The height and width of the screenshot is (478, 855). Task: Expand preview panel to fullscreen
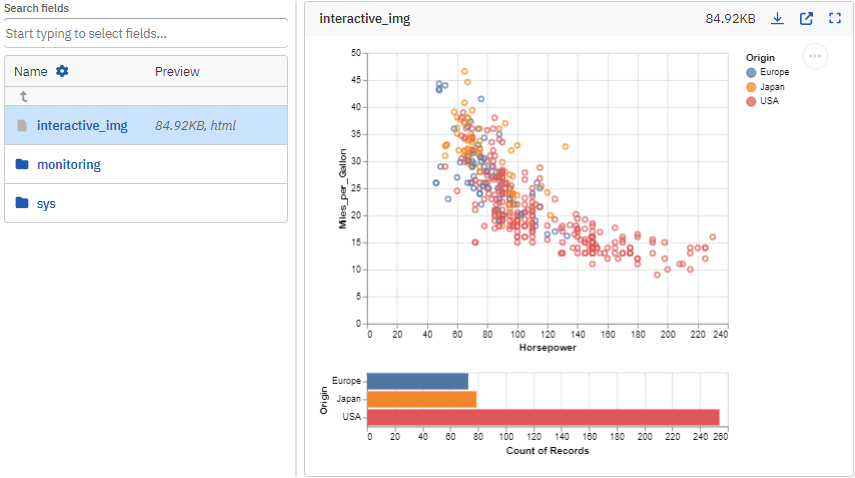coord(835,18)
